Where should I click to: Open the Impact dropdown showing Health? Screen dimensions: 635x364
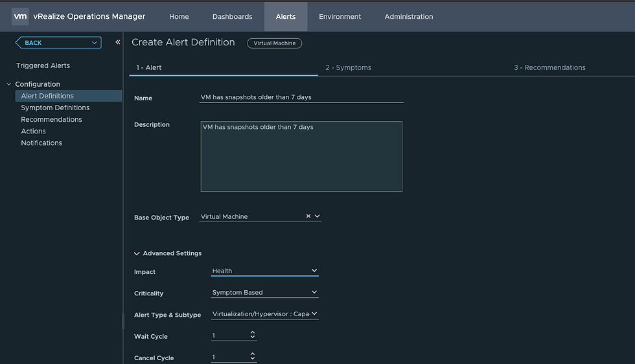[264, 271]
